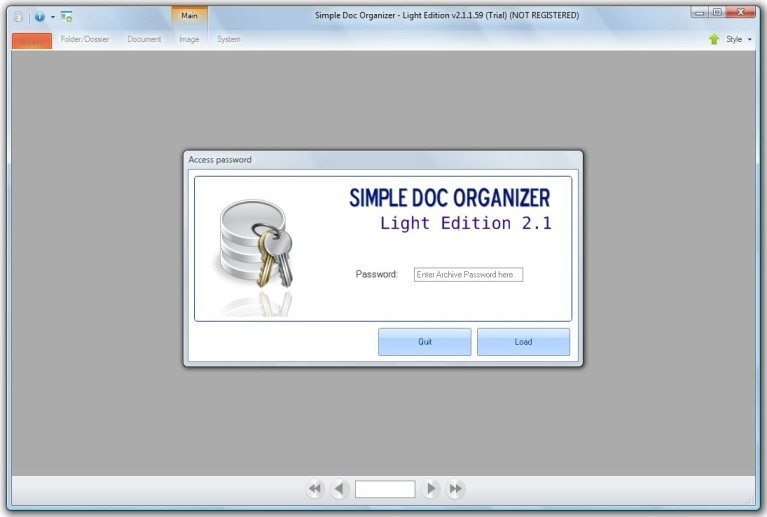Image resolution: width=767 pixels, height=517 pixels.
Task: Close the Simple Doc Organizer window
Action: pyautogui.click(x=741, y=12)
